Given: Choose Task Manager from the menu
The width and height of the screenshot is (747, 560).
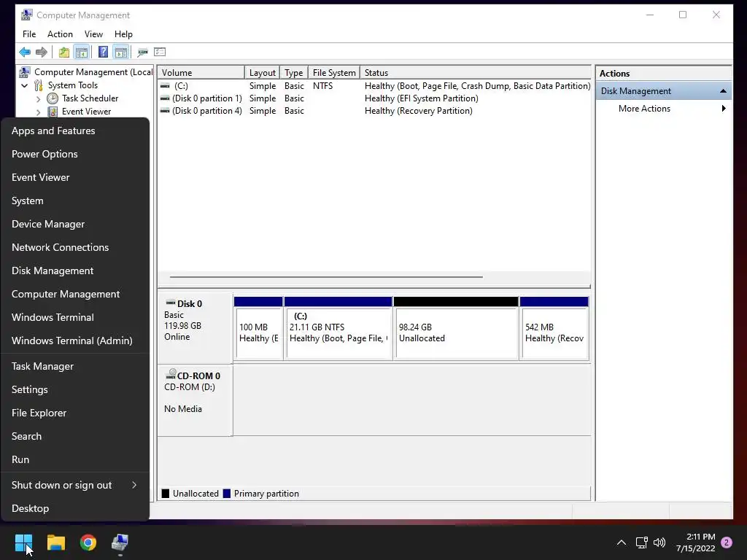Looking at the screenshot, I should [x=75, y=366].
